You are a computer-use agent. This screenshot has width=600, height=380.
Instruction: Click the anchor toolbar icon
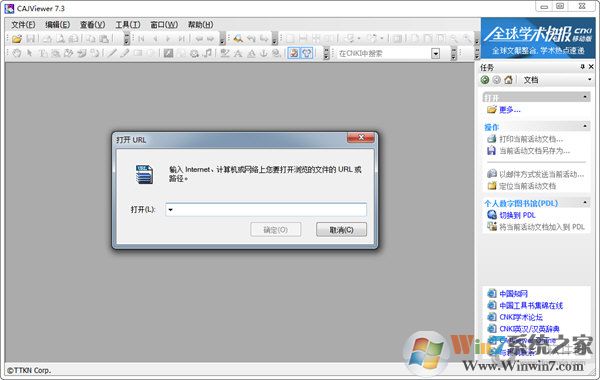(263, 53)
